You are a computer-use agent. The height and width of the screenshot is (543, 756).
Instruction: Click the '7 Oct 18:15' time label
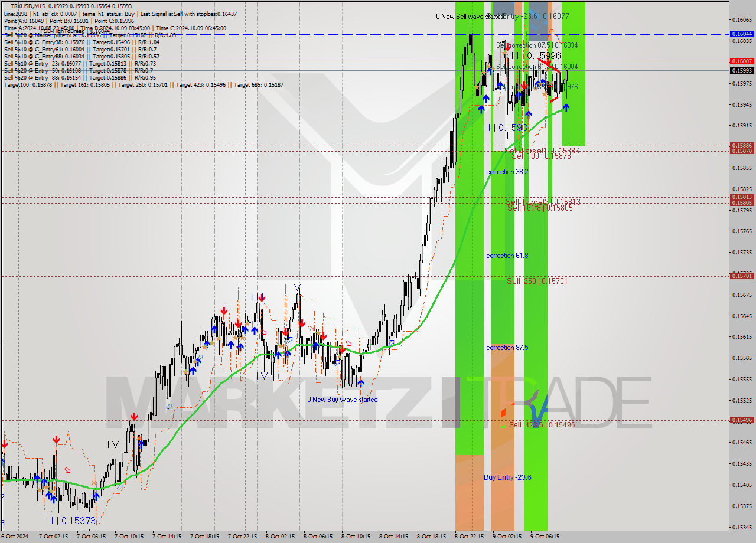pos(204,537)
